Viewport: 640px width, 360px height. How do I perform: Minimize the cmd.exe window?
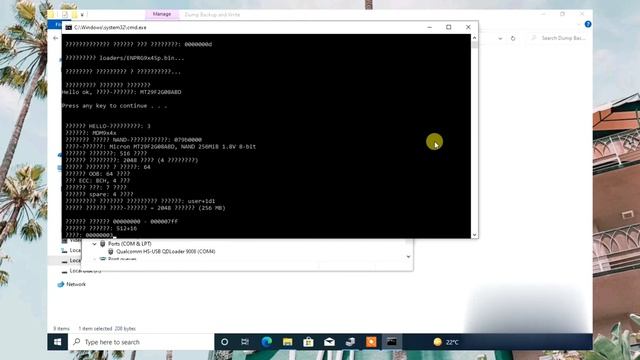pyautogui.click(x=429, y=27)
